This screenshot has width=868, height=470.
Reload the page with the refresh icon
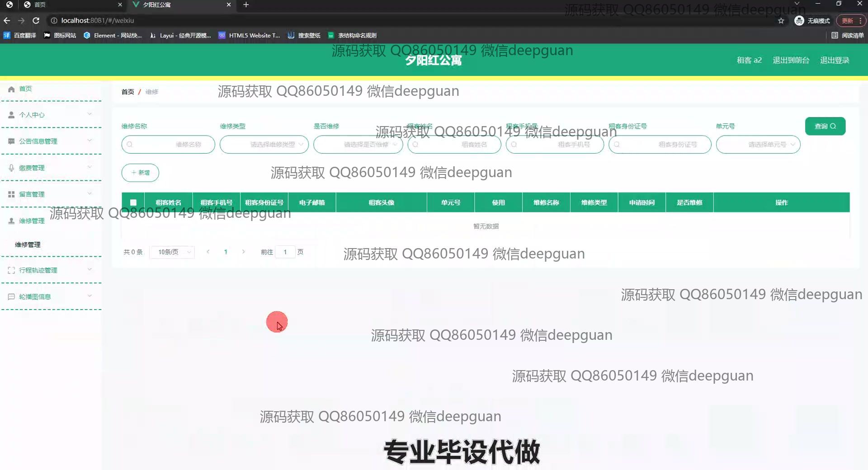[36, 20]
